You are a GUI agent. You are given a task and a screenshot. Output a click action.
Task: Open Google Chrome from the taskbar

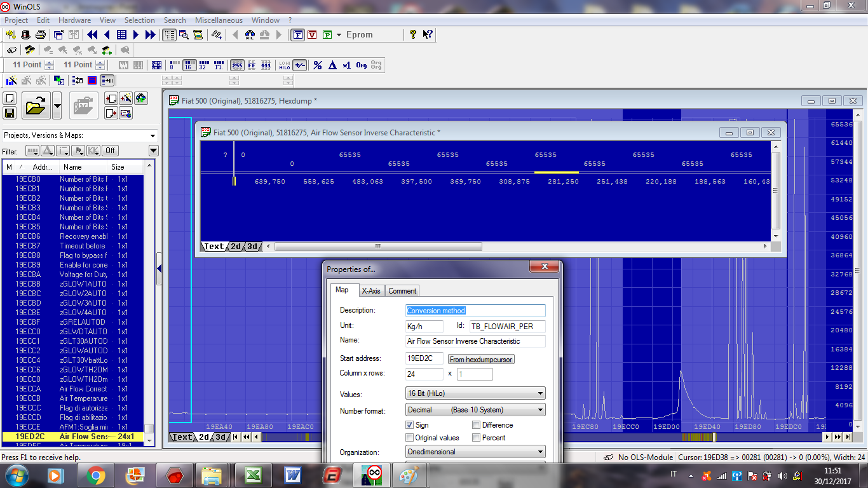coord(96,475)
